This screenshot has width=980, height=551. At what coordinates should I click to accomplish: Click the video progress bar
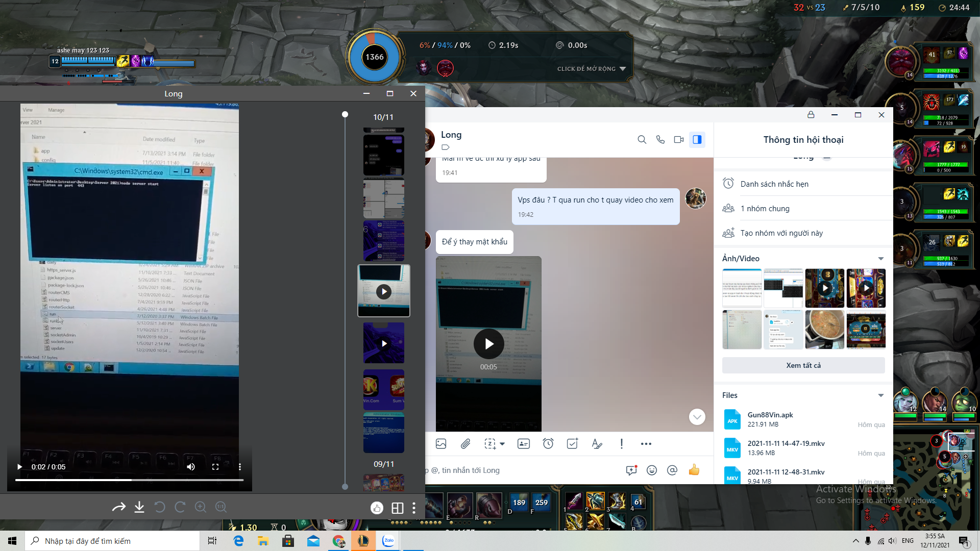pos(129,480)
